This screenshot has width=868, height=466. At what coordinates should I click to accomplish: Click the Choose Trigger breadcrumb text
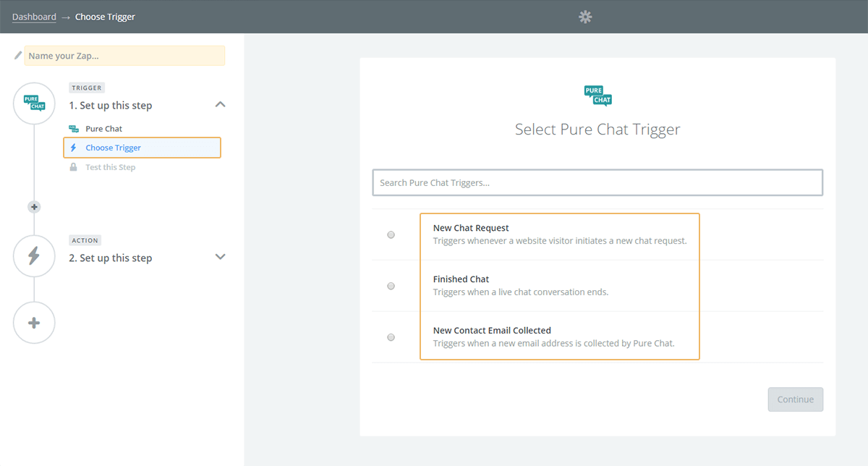coord(105,17)
